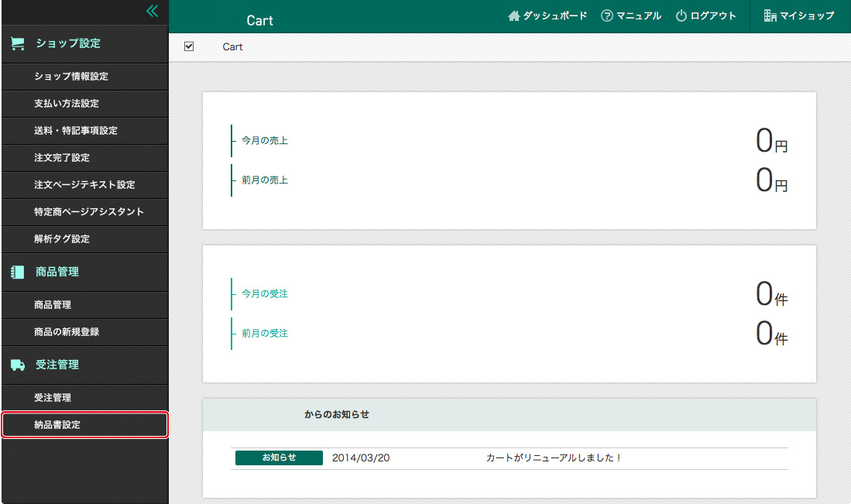Click the 受注管理 section header text
This screenshot has height=504, width=851.
pos(57,365)
